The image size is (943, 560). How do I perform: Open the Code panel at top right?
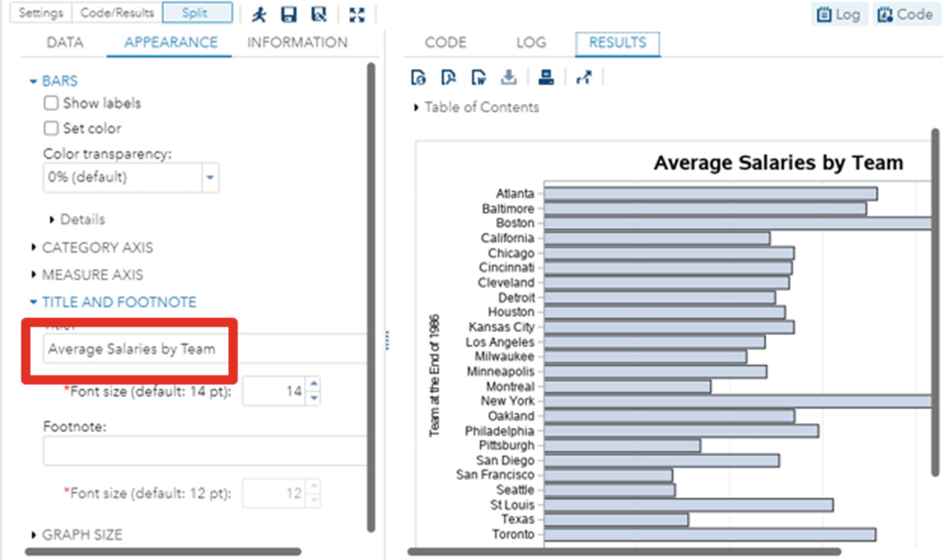click(906, 14)
